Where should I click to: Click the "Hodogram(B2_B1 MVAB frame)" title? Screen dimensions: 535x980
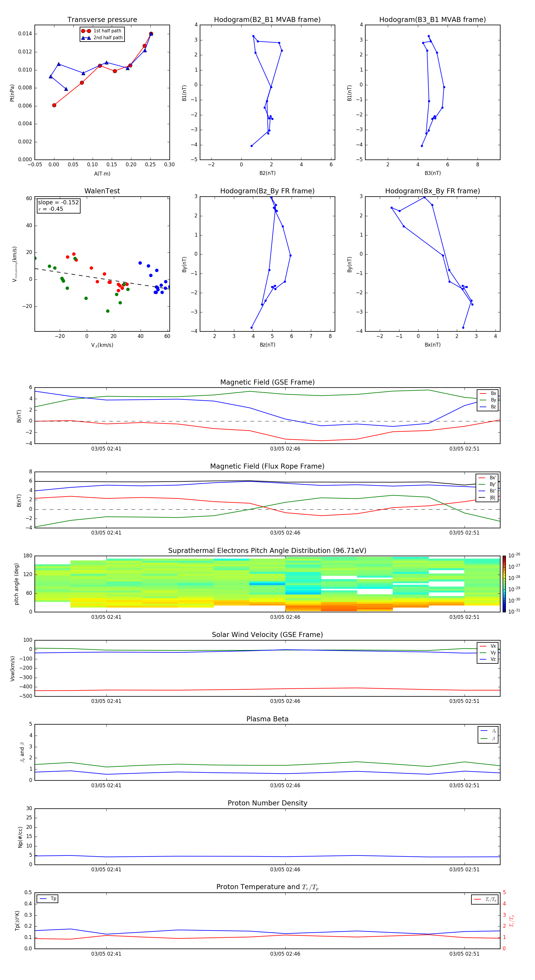click(x=267, y=20)
